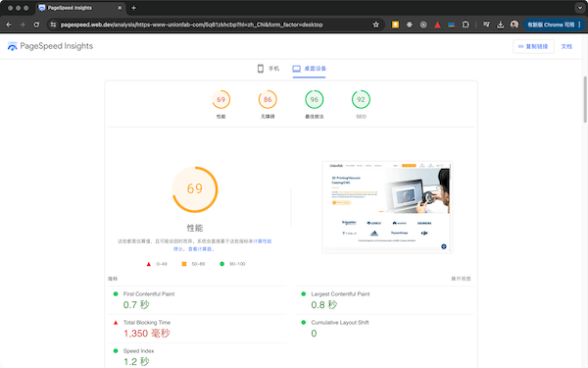Open site information icon in address bar

[53, 25]
